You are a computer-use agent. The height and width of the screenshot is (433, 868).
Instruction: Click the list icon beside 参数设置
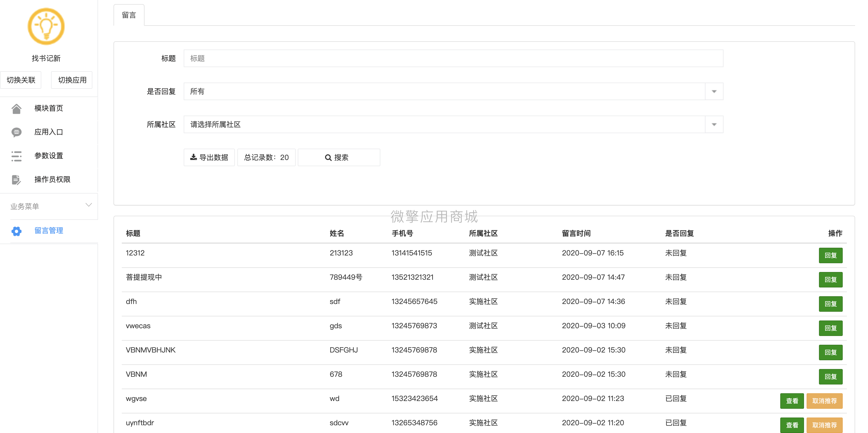click(16, 156)
